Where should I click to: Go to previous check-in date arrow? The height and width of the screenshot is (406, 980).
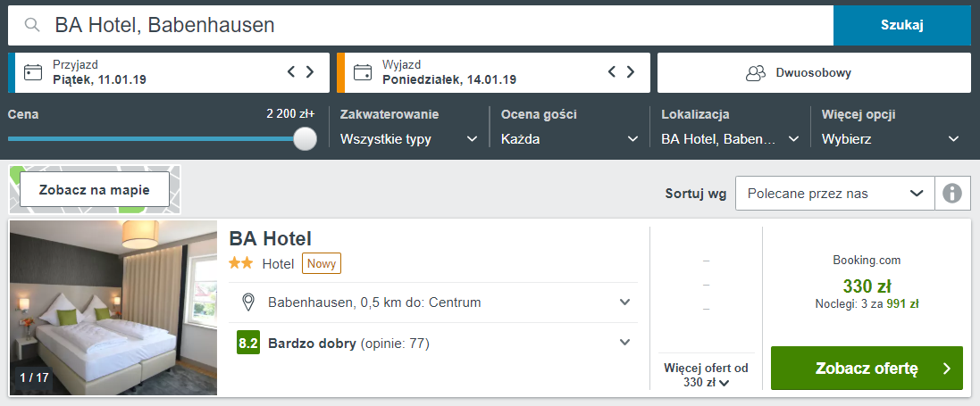click(291, 72)
